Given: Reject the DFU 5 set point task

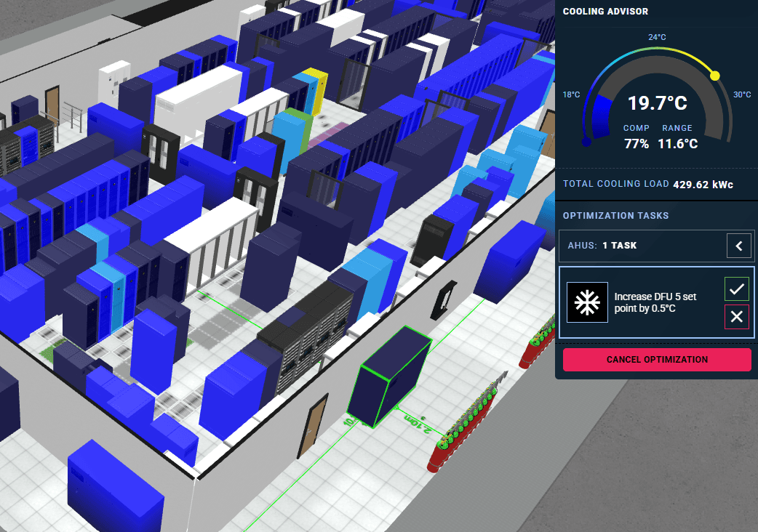Looking at the screenshot, I should pos(736,317).
